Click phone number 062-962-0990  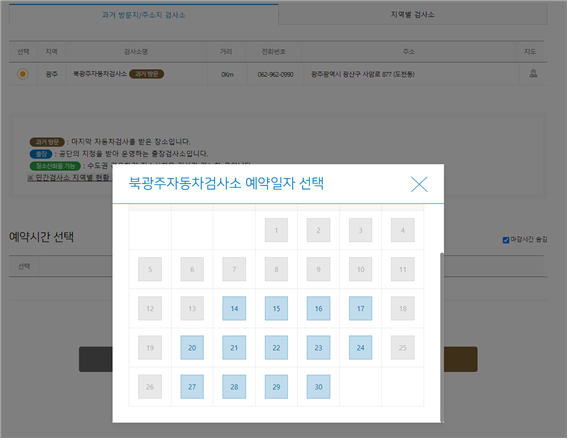(276, 75)
